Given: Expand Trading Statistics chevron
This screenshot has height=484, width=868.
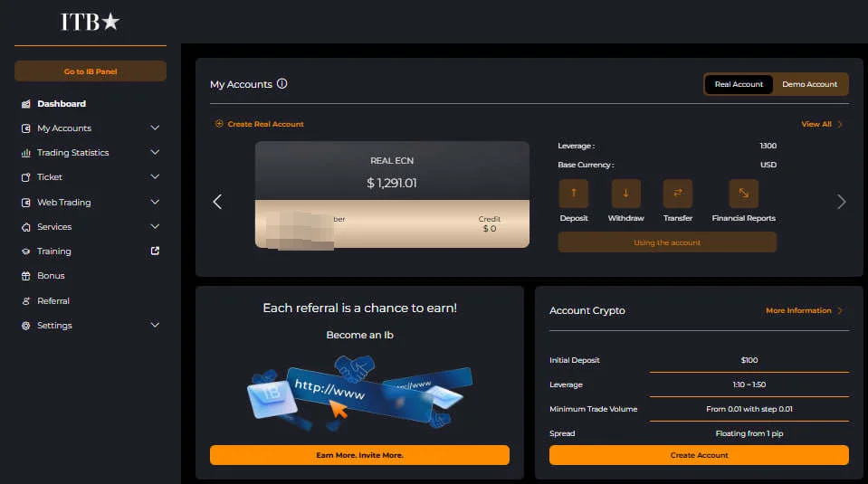Looking at the screenshot, I should 155,152.
